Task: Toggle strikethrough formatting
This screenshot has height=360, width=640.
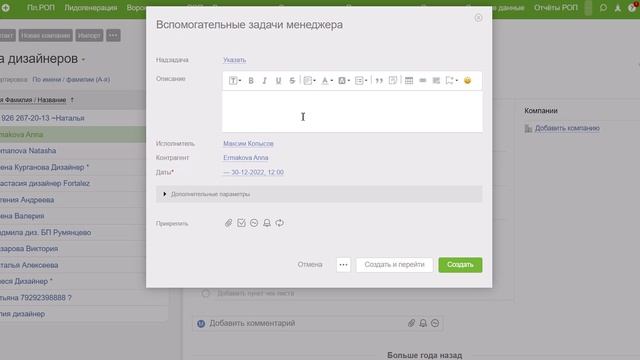Action: tap(292, 80)
